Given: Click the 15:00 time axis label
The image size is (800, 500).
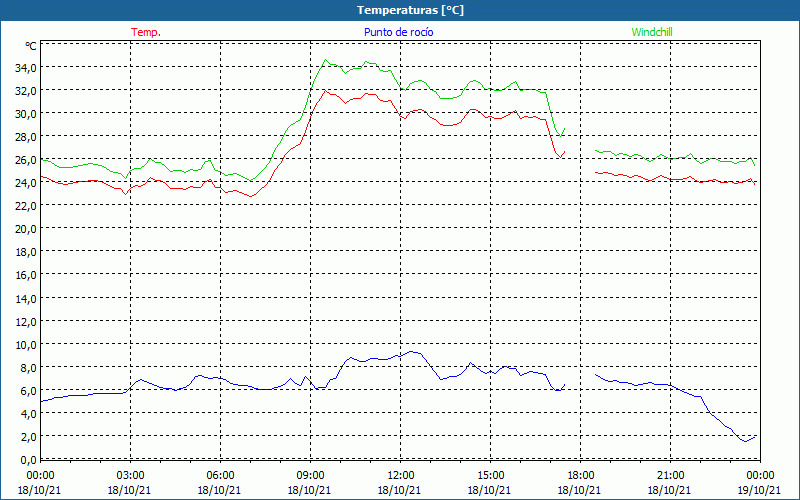Looking at the screenshot, I should [490, 476].
